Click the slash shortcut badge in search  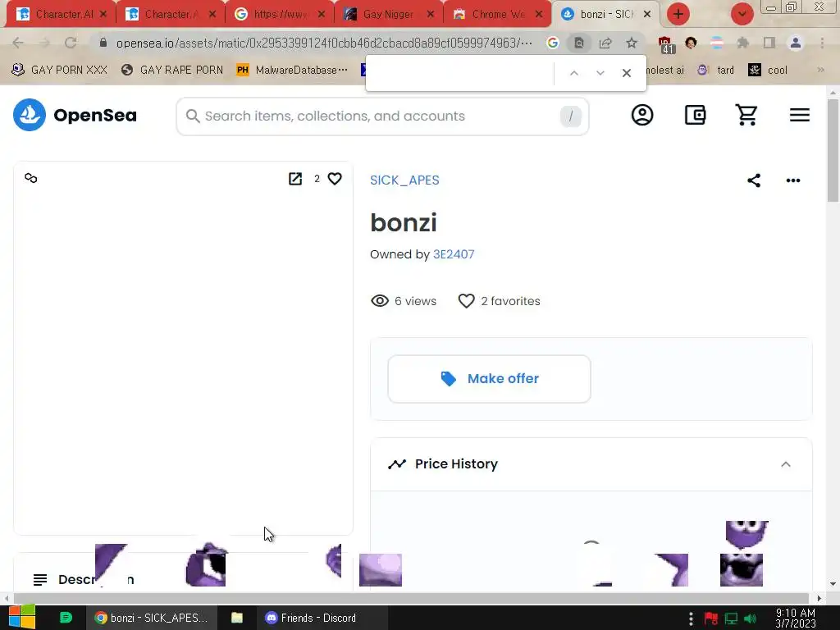(571, 116)
